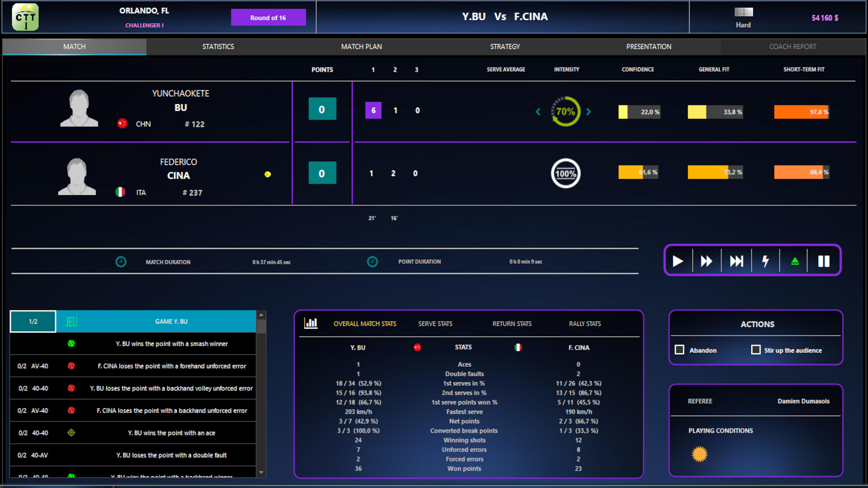Check Stir up the audience

pos(756,349)
